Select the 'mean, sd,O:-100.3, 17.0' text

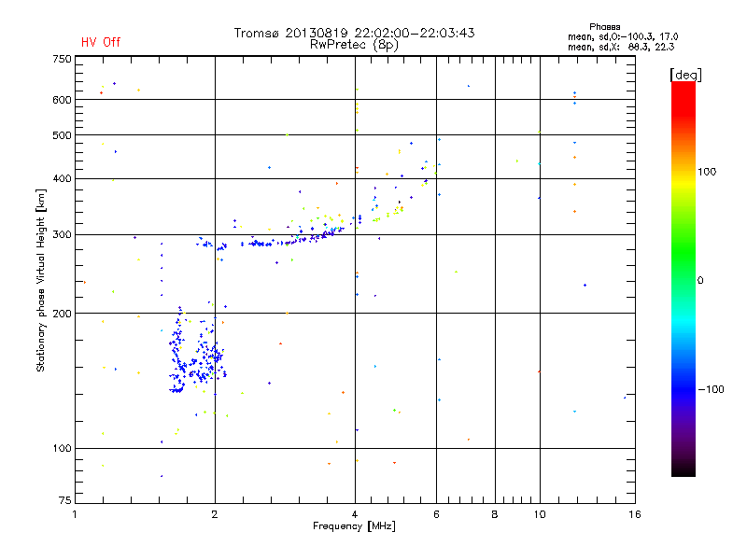point(623,36)
